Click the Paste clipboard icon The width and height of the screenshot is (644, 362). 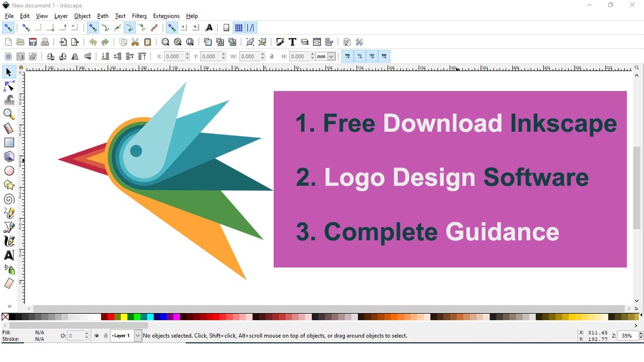tap(148, 42)
